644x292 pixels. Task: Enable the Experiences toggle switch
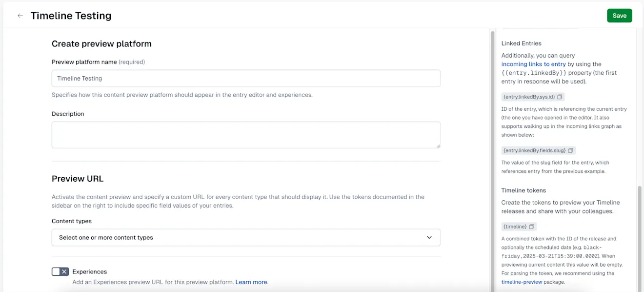coord(60,271)
